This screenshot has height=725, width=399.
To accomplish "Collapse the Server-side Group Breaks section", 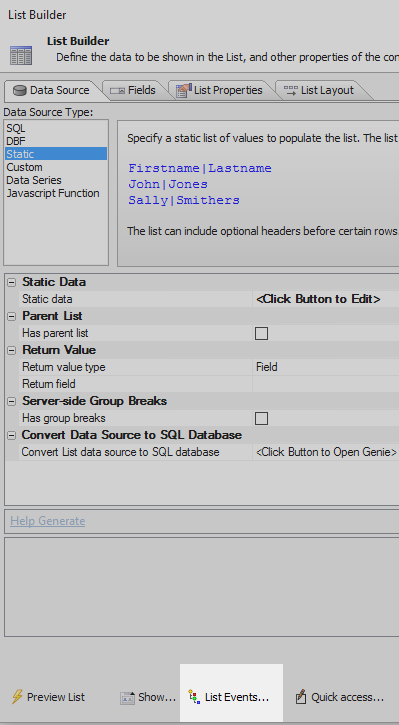I will [x=12, y=401].
